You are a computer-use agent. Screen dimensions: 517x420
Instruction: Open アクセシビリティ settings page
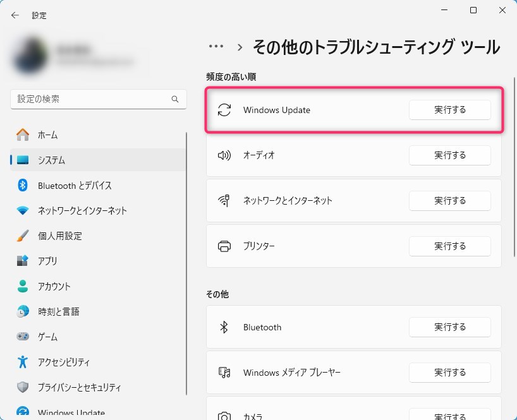click(63, 362)
